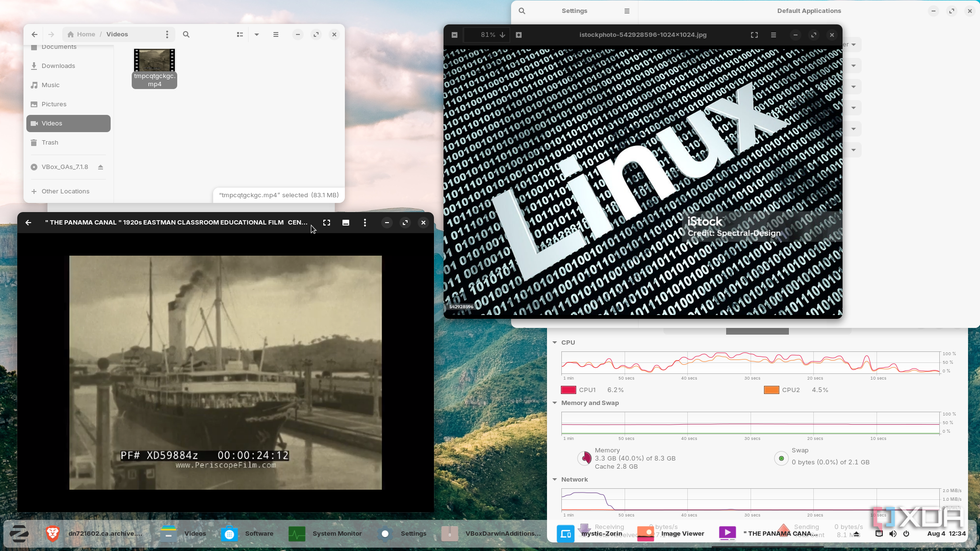The height and width of the screenshot is (551, 980).
Task: Open Files search magnifier icon
Action: (x=186, y=34)
